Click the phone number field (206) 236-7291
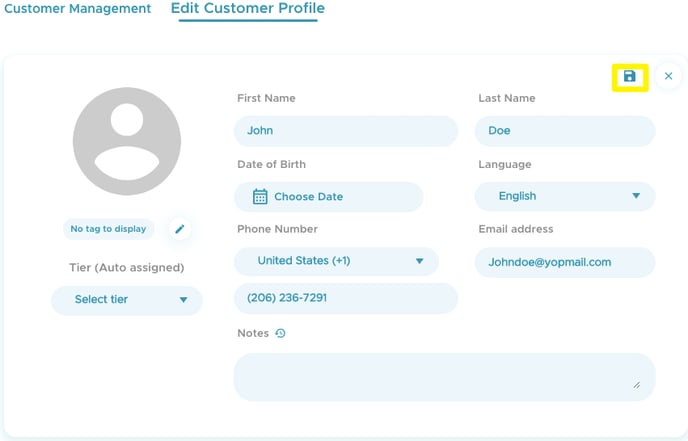 pyautogui.click(x=346, y=298)
